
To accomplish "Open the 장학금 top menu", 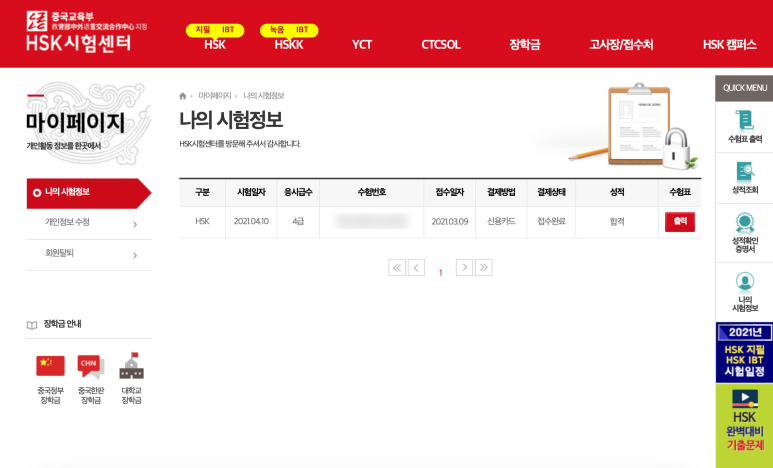I will [x=525, y=45].
